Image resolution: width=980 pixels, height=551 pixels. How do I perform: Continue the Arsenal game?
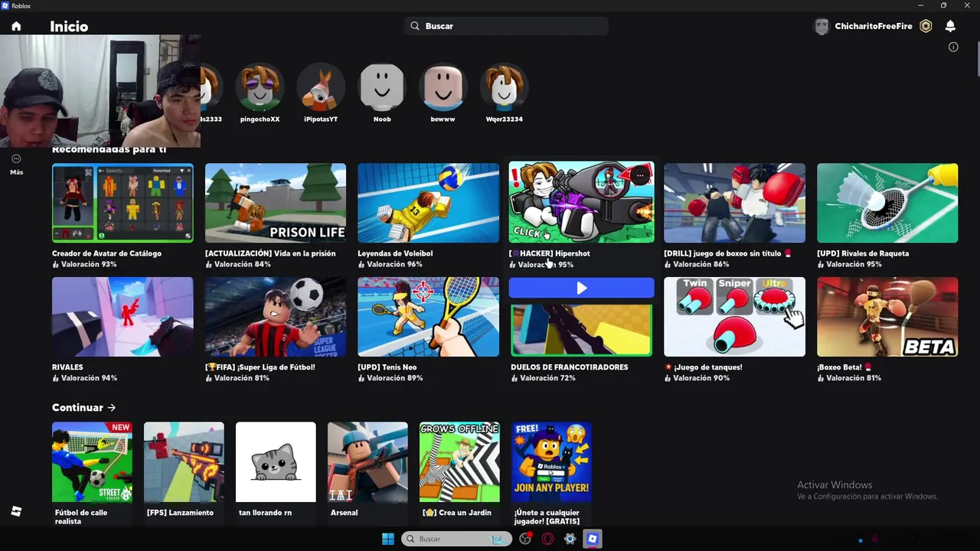click(x=367, y=462)
